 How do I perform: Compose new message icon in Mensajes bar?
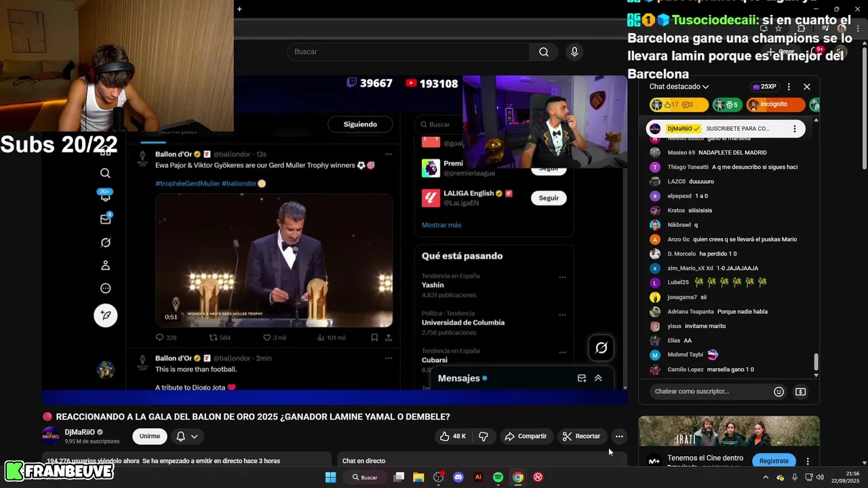(x=582, y=378)
